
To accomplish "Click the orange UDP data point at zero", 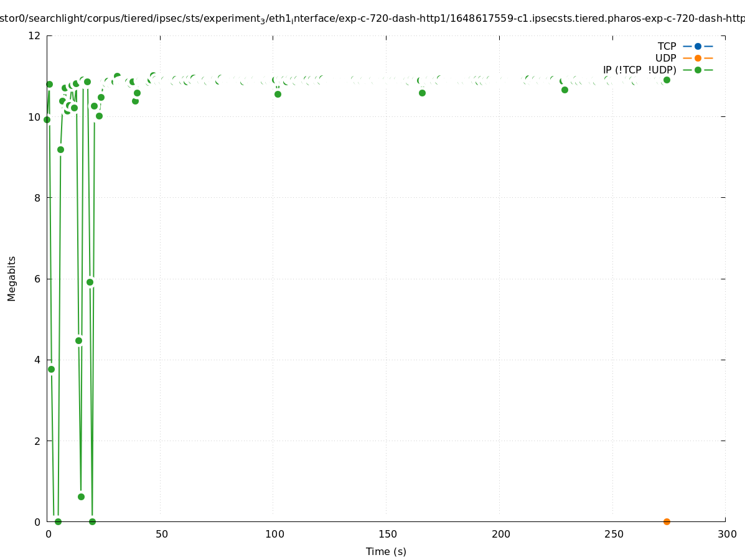I will click(667, 521).
